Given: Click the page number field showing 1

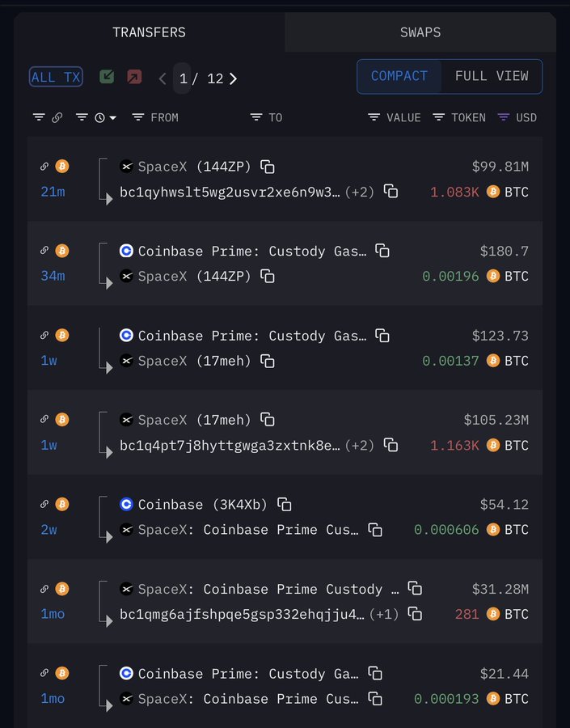Looking at the screenshot, I should point(184,78).
